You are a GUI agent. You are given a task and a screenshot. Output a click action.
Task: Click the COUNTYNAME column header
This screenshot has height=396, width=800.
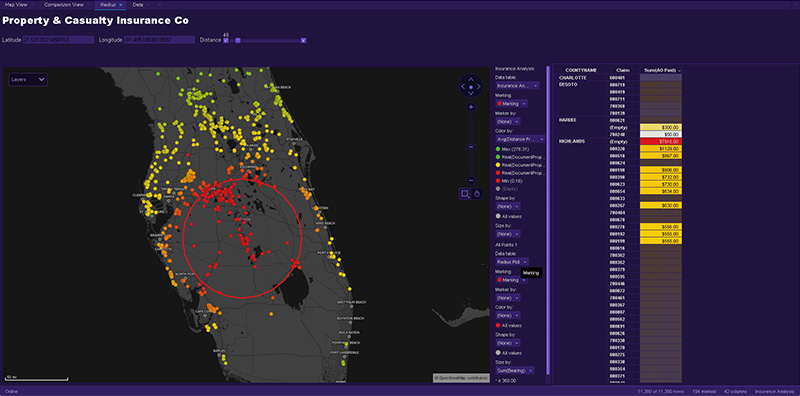pos(581,70)
